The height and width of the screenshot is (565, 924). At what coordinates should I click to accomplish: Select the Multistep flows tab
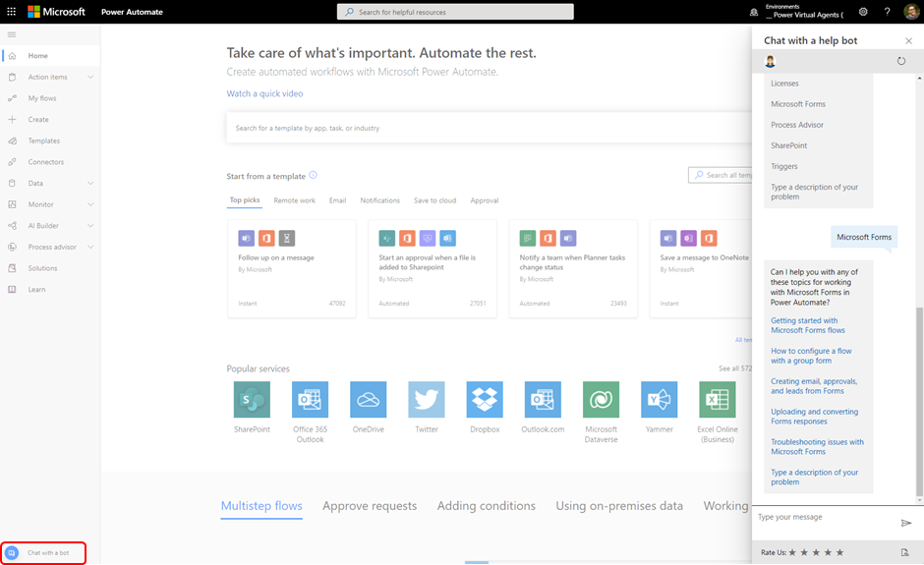[x=261, y=506]
